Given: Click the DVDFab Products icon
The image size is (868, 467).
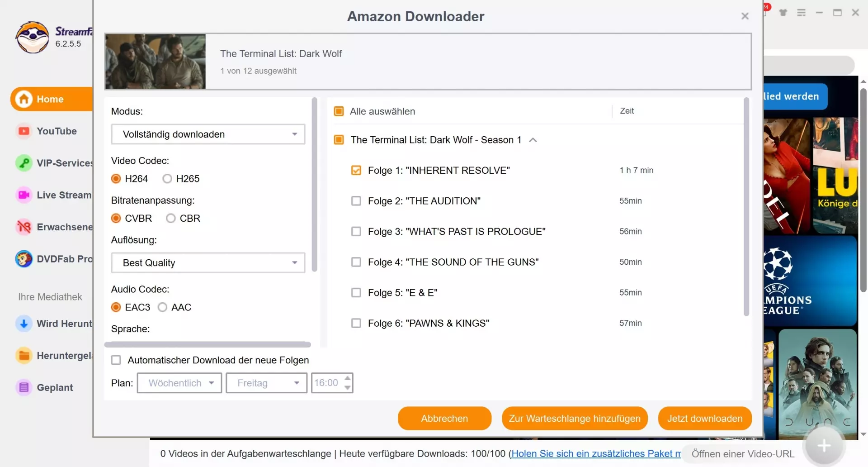Looking at the screenshot, I should pyautogui.click(x=24, y=259).
